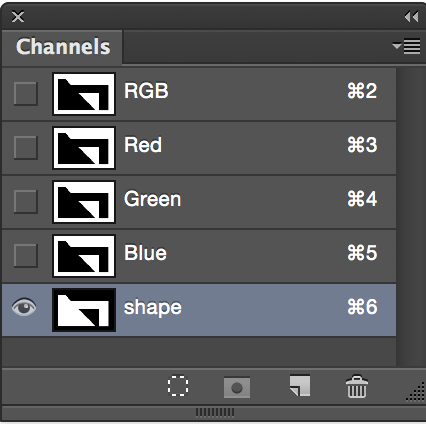
Task: Collapse panel with double-arrow icon
Action: 411,17
